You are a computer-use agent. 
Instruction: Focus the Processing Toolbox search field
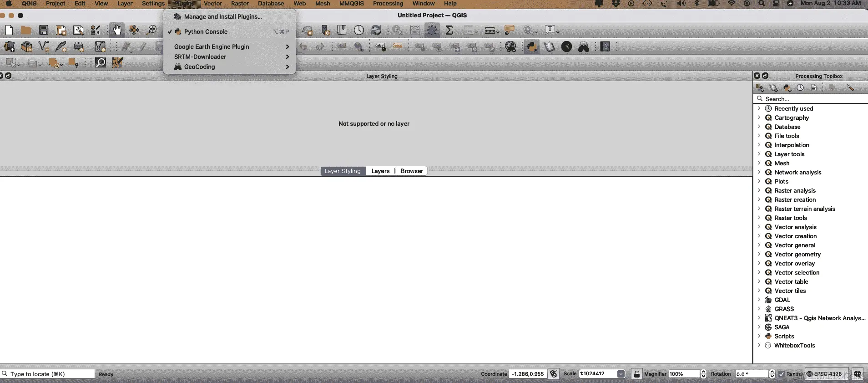coord(811,99)
